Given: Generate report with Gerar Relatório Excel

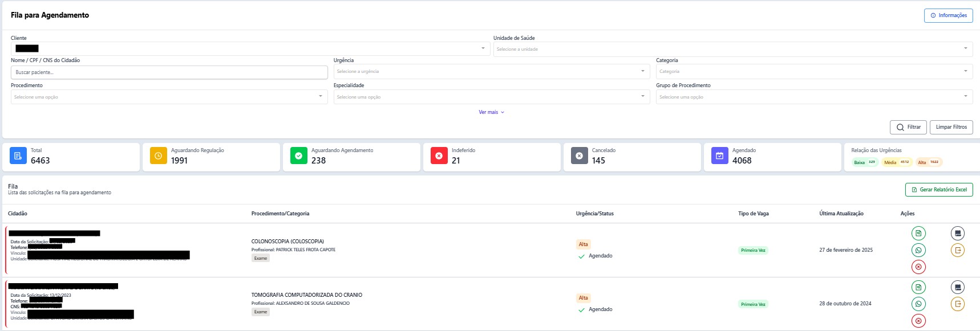Looking at the screenshot, I should coord(939,190).
